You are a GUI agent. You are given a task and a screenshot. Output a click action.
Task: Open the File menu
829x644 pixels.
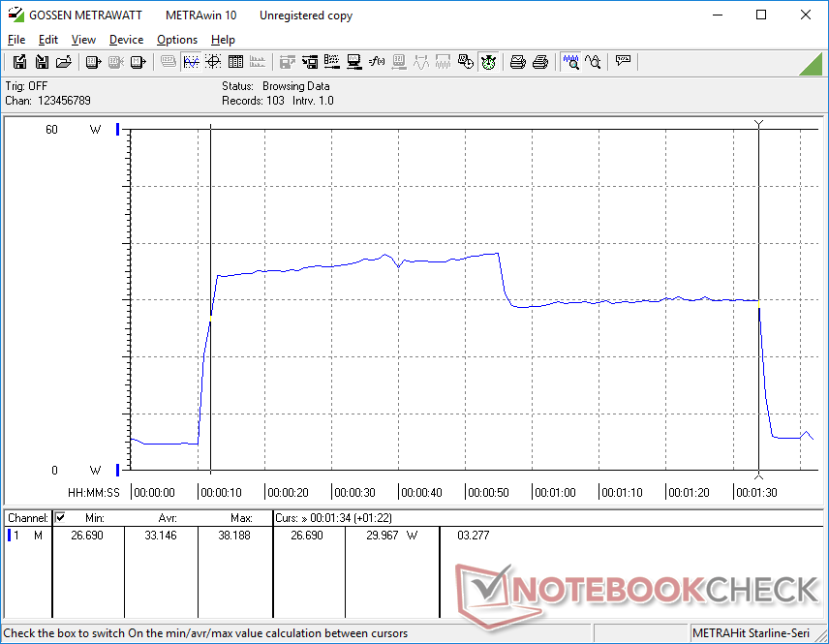pos(16,40)
